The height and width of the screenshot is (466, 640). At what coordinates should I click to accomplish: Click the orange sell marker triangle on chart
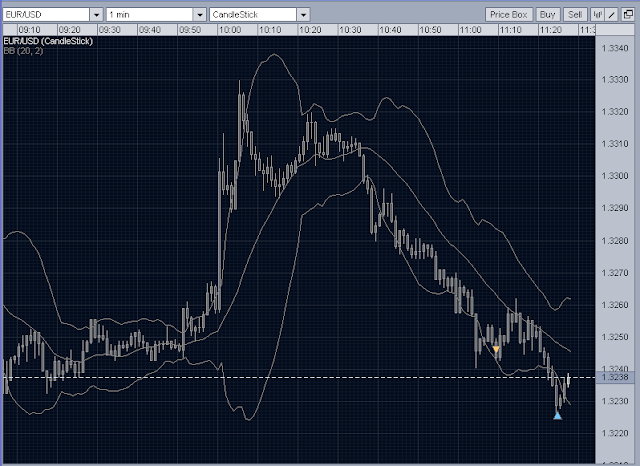496,349
